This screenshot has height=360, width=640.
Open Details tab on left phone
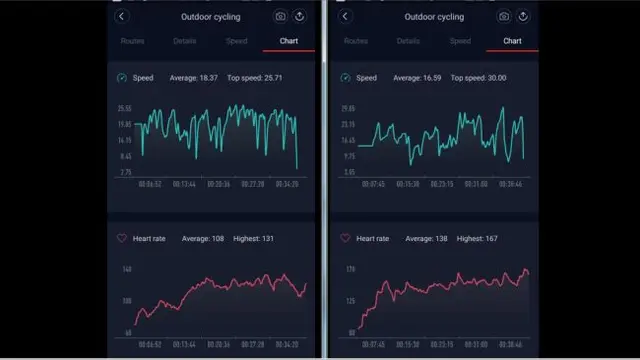(x=184, y=41)
